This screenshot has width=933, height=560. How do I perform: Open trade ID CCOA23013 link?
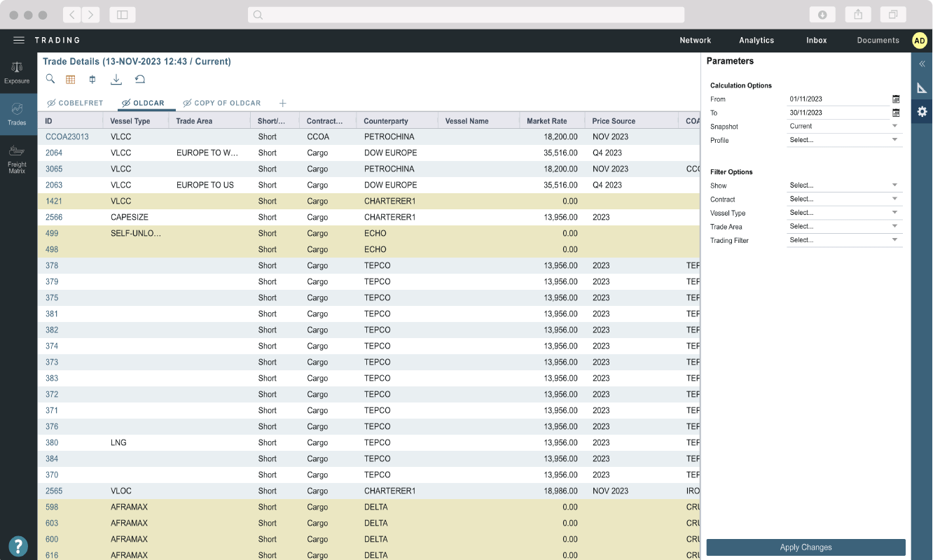click(67, 137)
